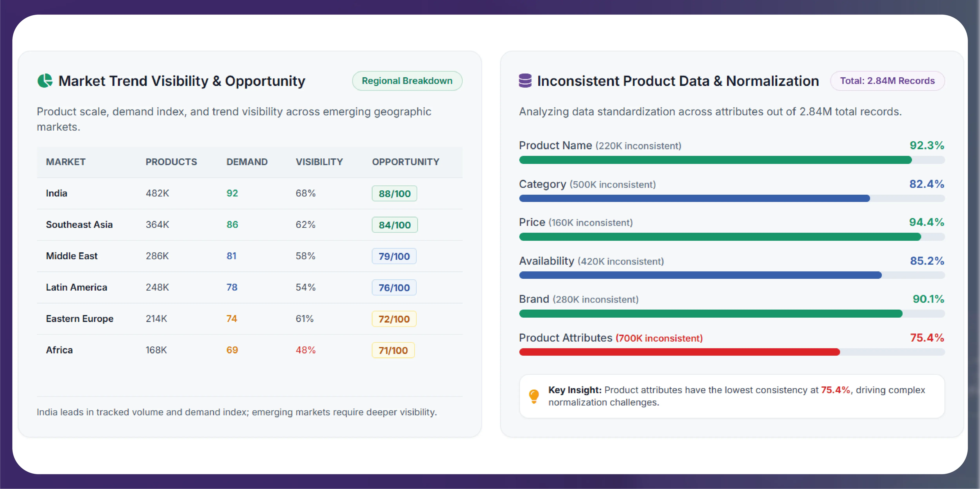Viewport: 980px width, 489px height.
Task: Click Latin America's 54% visibility value
Action: click(x=306, y=287)
